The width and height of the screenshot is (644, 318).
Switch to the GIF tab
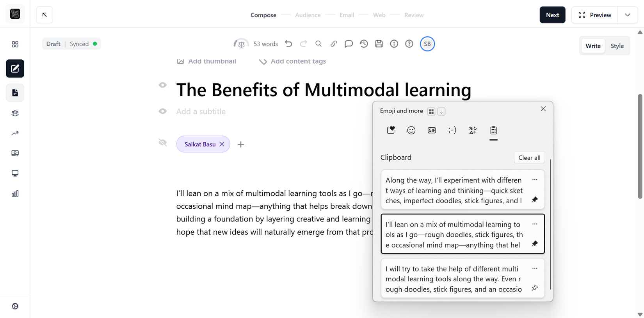coord(432,130)
